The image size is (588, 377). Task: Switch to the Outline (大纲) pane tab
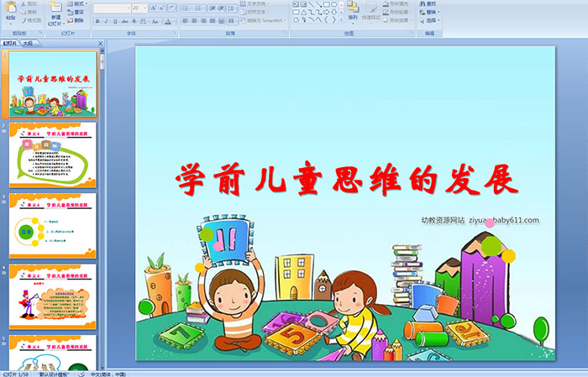click(29, 44)
